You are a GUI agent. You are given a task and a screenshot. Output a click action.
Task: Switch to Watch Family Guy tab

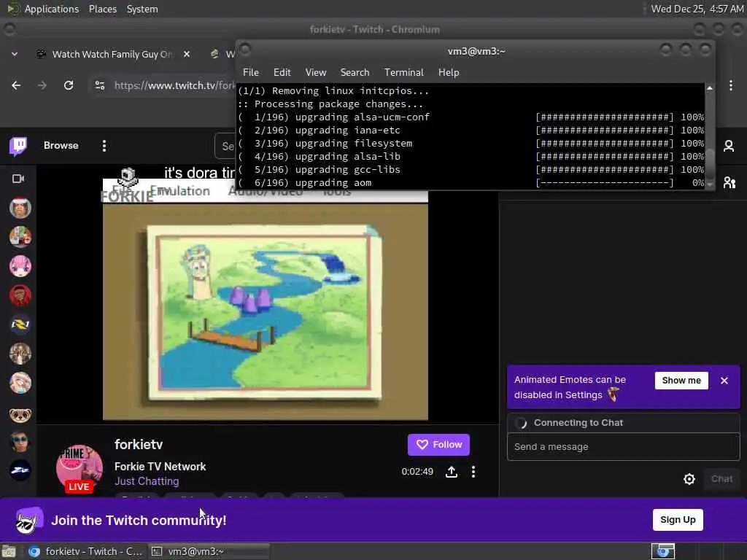coord(112,54)
